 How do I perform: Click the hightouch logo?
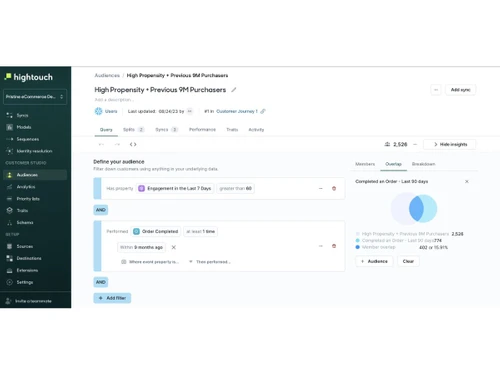click(29, 77)
